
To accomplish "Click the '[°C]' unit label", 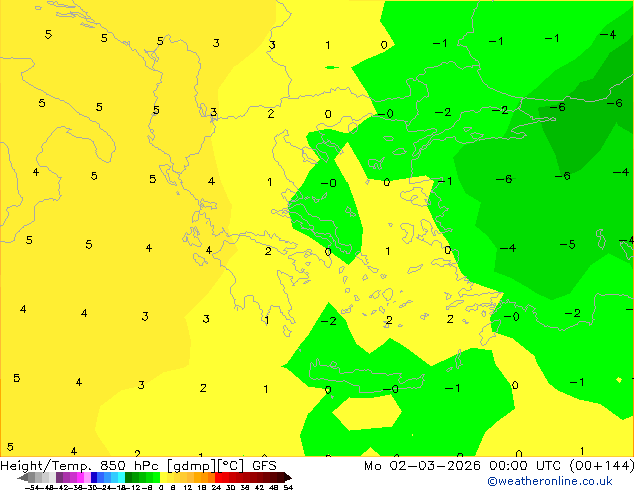I will [231, 466].
